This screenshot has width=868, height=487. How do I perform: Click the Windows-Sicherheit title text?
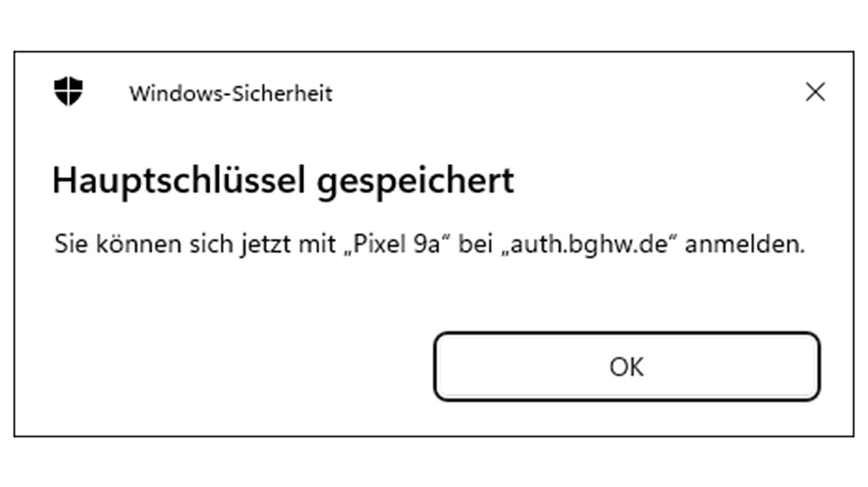(x=230, y=93)
